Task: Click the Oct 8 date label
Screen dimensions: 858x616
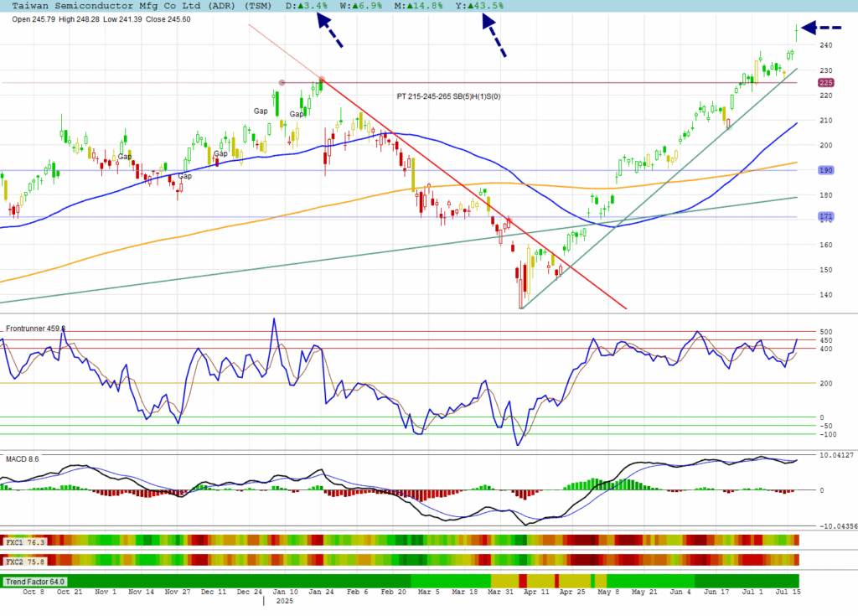Action: coord(34,592)
